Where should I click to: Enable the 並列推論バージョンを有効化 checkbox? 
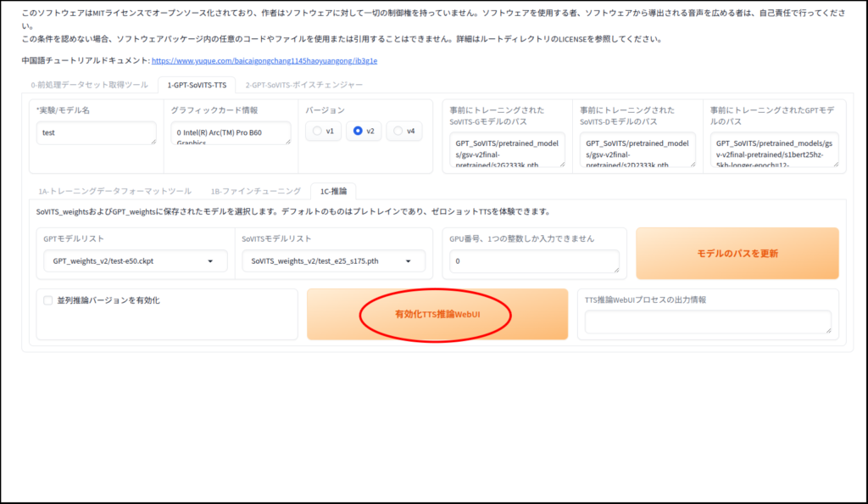pos(47,300)
